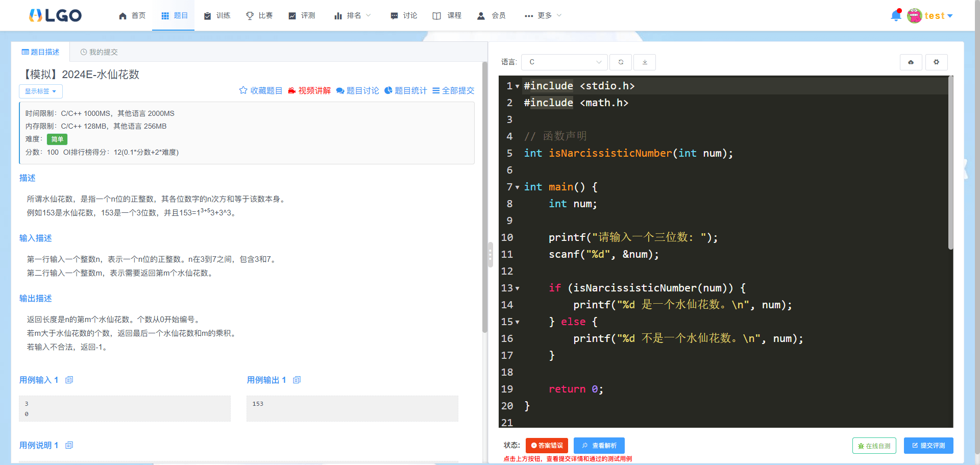This screenshot has height=465, width=980.
Task: Click the code editor vertical scrollbar
Action: pos(950,163)
